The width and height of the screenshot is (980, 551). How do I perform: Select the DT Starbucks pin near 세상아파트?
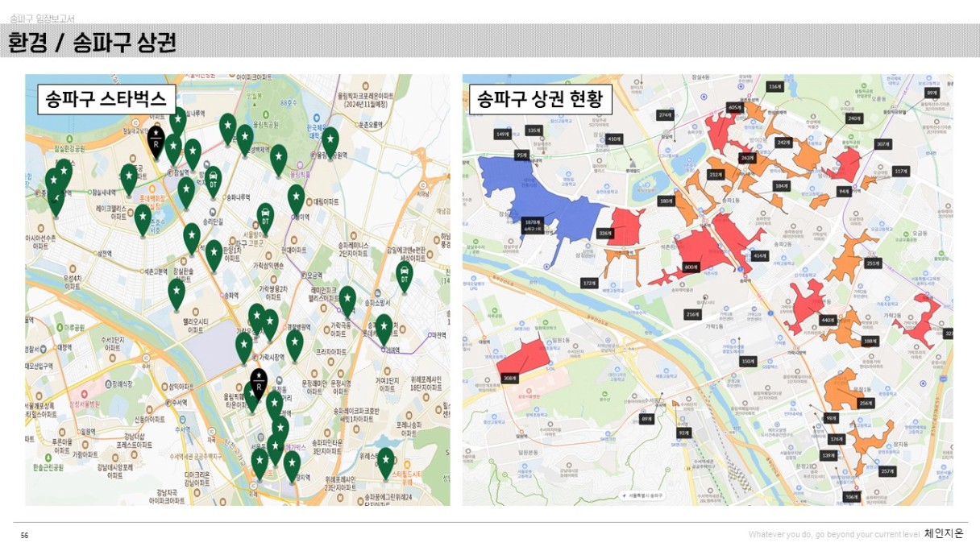[404, 275]
